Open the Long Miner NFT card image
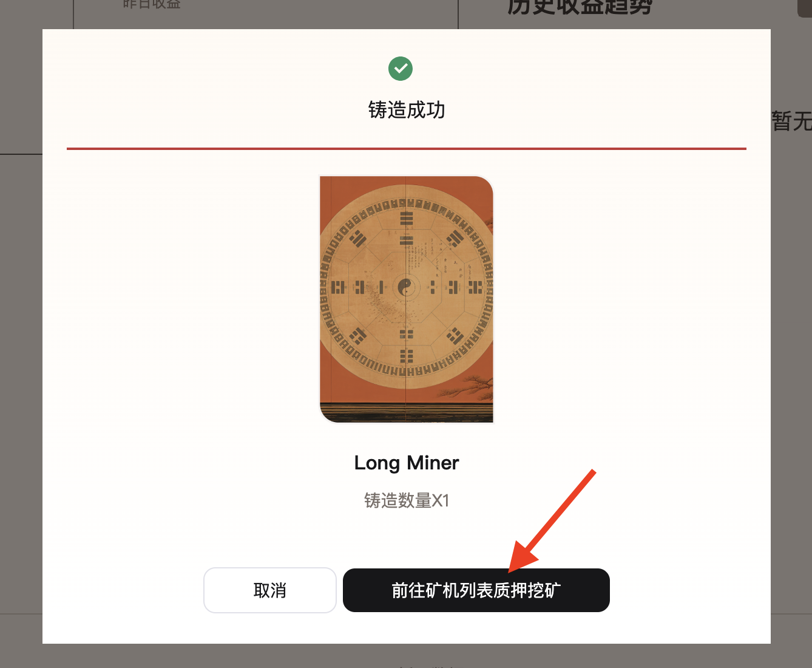This screenshot has height=668, width=812. pos(406,299)
